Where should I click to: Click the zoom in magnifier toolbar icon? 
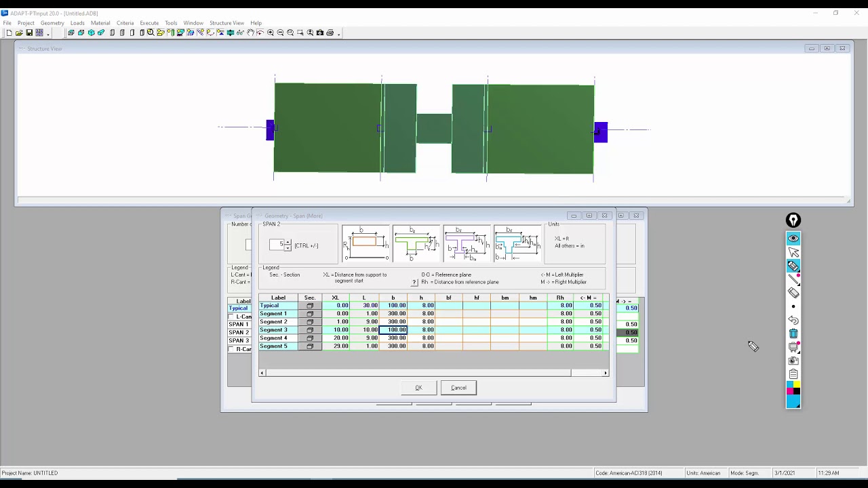(270, 33)
